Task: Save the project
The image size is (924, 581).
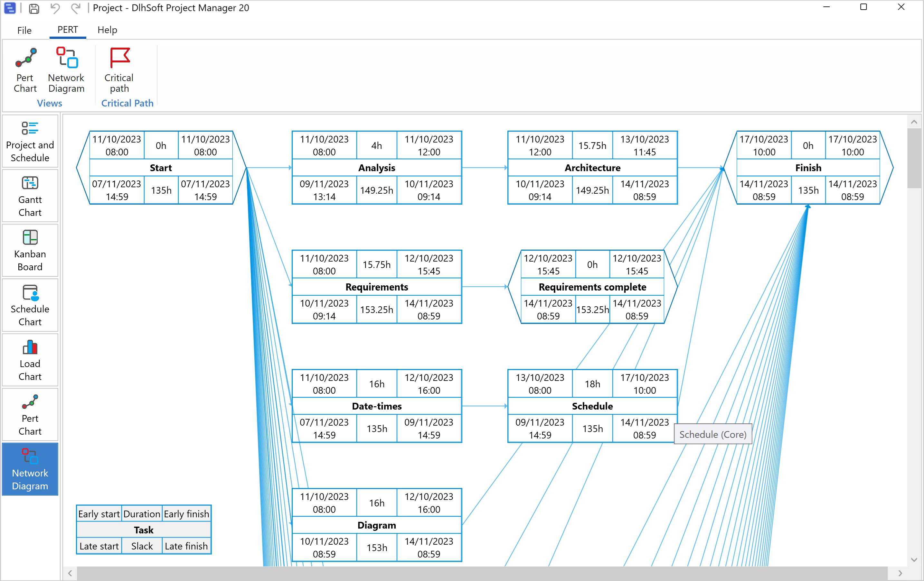Action: pos(34,8)
